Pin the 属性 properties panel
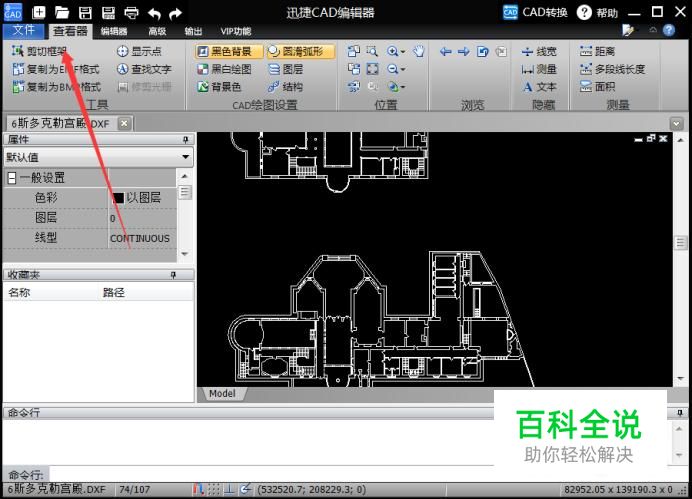Screen dimensions: 692x499 click(x=186, y=140)
